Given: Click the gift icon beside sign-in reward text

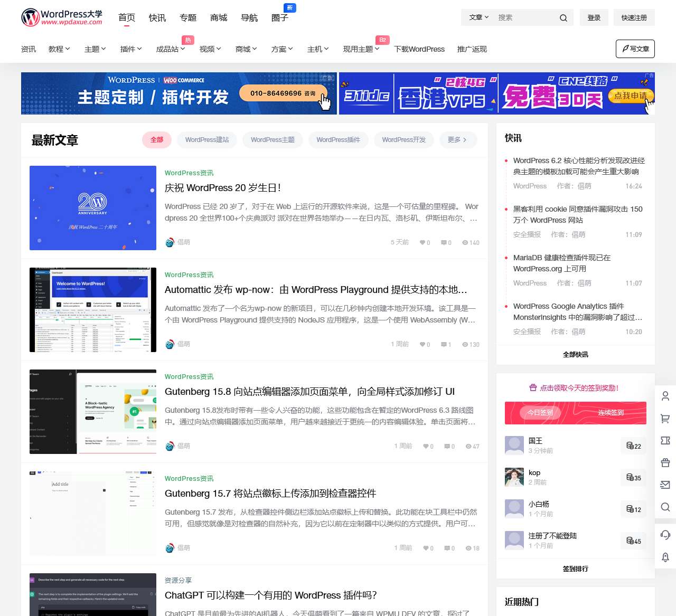Looking at the screenshot, I should [x=533, y=388].
